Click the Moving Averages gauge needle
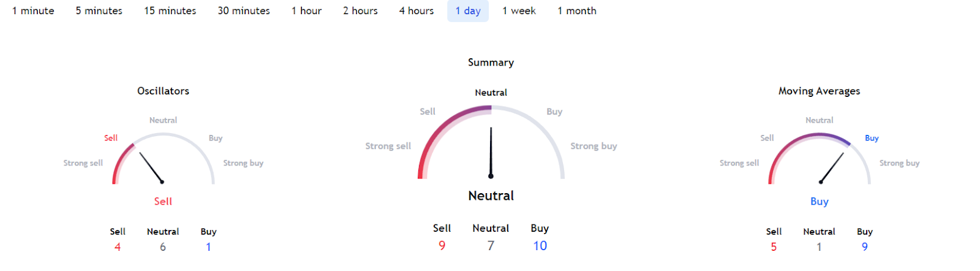This screenshot has height=271, width=980. (832, 167)
